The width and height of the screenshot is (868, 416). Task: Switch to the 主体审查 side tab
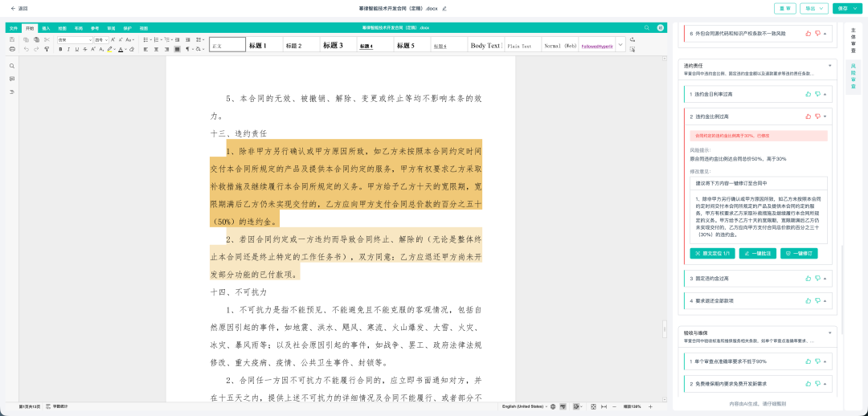(x=853, y=40)
